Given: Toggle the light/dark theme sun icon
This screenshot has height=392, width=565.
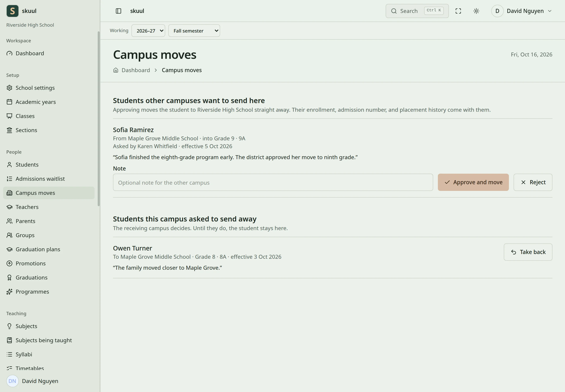Looking at the screenshot, I should 476,11.
